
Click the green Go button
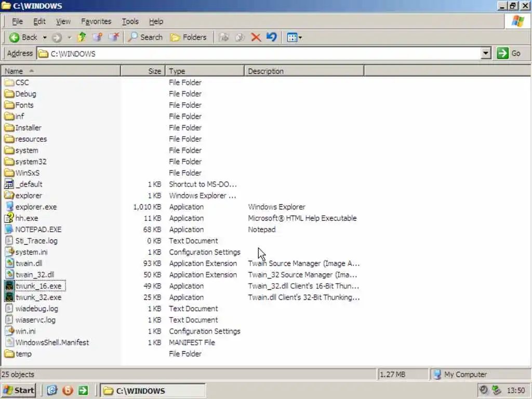508,54
